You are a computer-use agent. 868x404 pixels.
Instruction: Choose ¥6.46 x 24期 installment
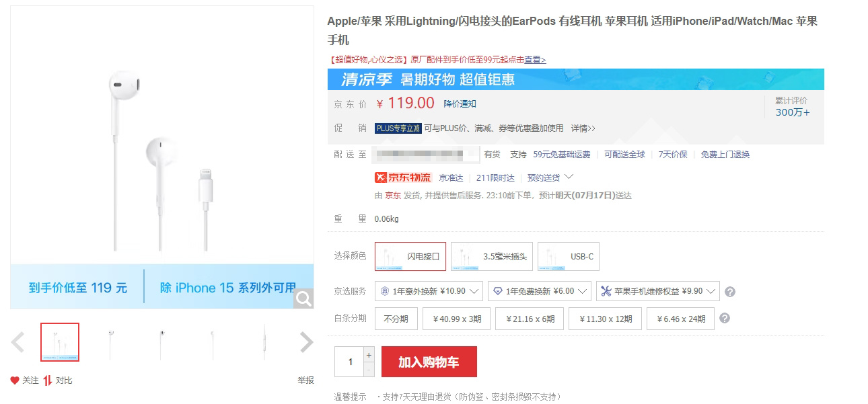pyautogui.click(x=680, y=319)
